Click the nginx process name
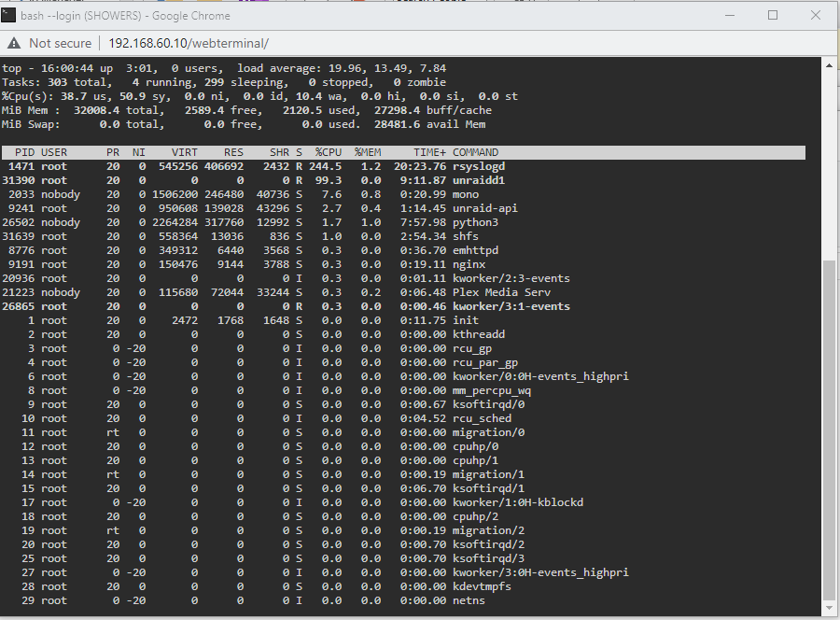Screen dimensions: 840x620 point(469,264)
